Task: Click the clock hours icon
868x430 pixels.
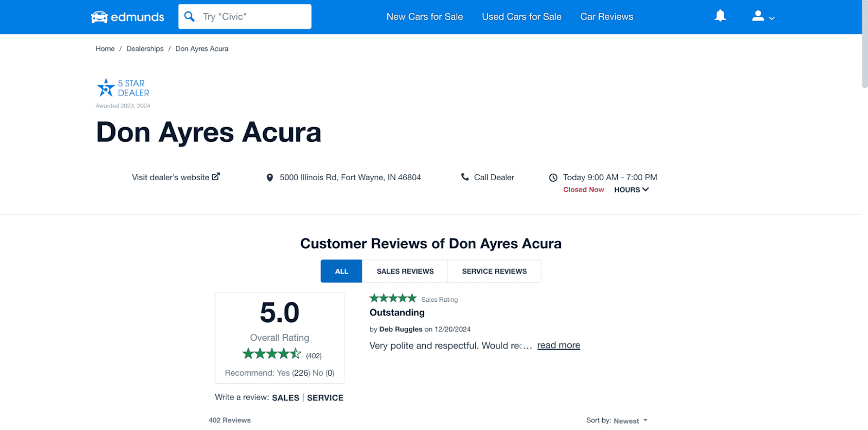Action: click(553, 178)
